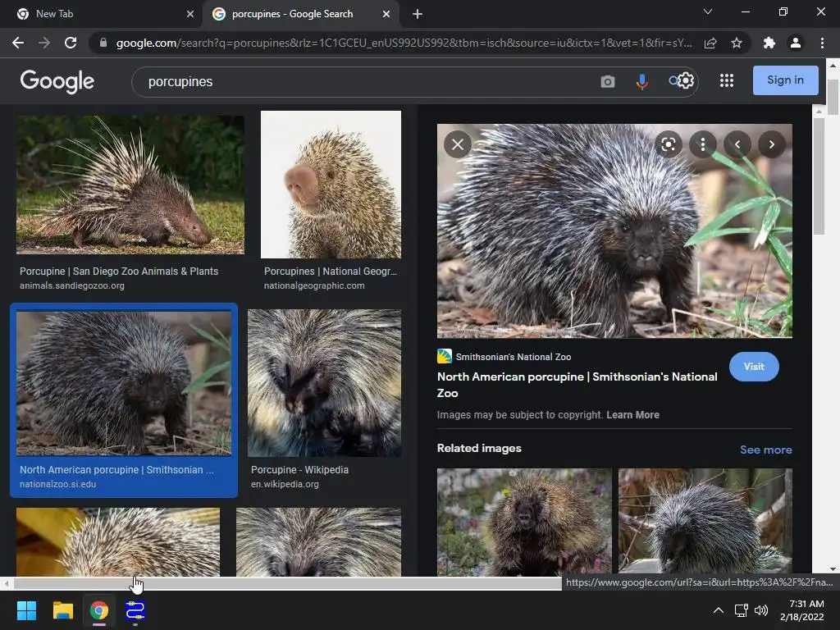Click the Sign in button
Screen dimensions: 840x630
(x=785, y=80)
